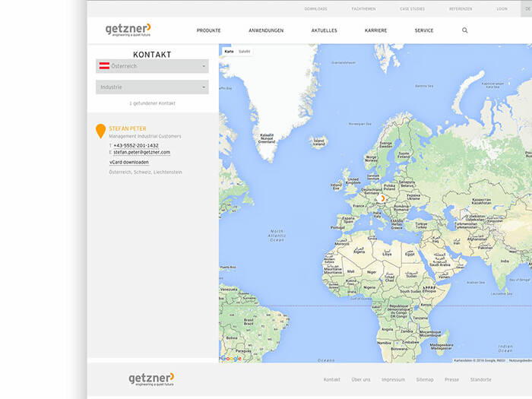Open the Anwendungen menu
Screen dimensions: 532x399
(266, 30)
